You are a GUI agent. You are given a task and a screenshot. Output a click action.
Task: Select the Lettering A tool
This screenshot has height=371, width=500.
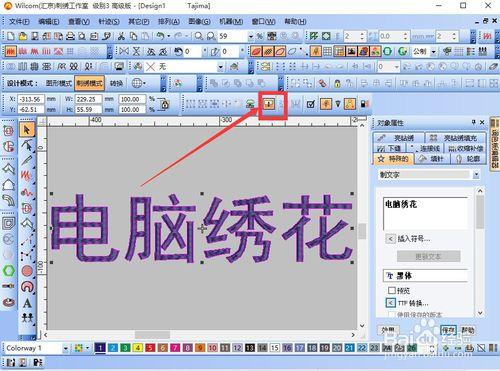click(x=27, y=303)
